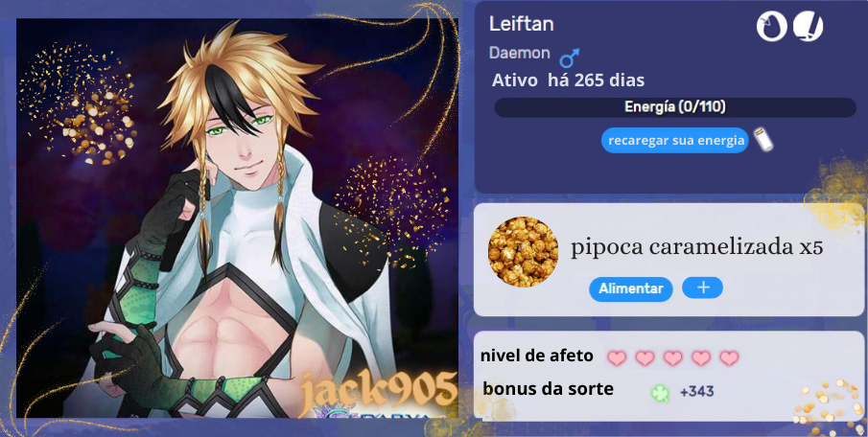Select the energy vial icon beside recharge button
The height and width of the screenshot is (437, 868).
tap(763, 140)
